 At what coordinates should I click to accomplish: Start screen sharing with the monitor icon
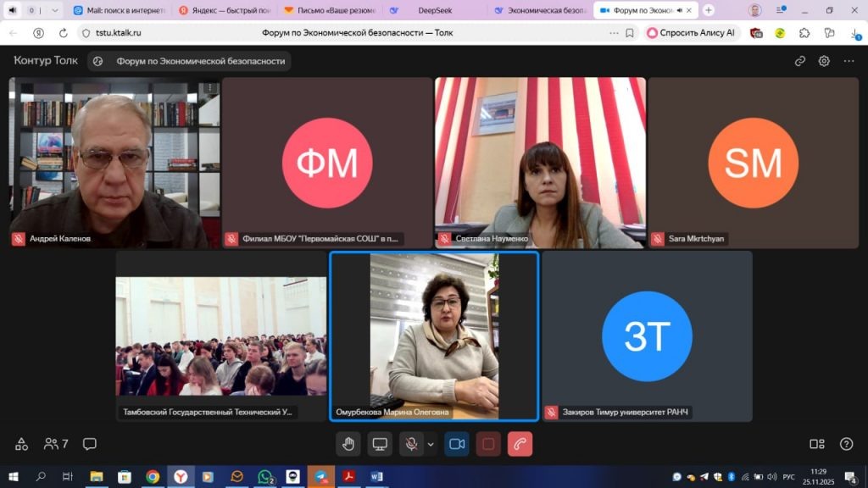380,444
